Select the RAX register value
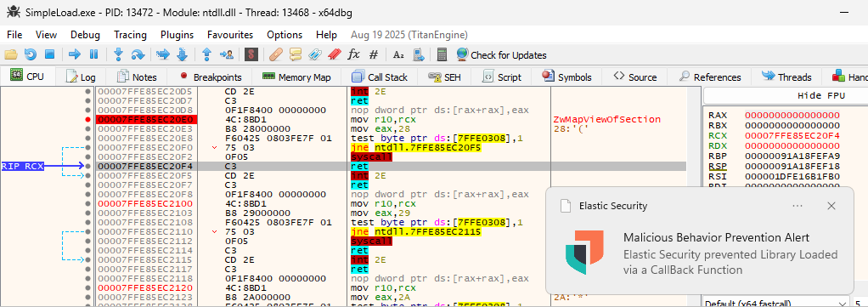868x307 pixels. 792,116
